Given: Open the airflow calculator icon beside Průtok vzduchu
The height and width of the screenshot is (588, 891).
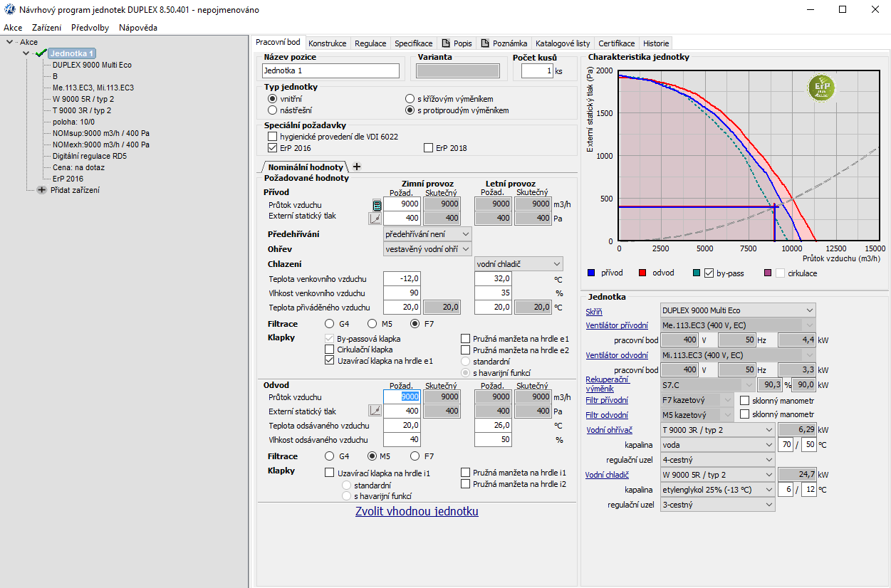Looking at the screenshot, I should click(377, 205).
